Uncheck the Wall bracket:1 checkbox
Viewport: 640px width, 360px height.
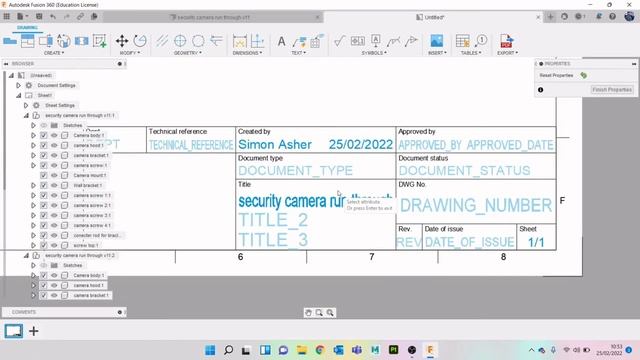pyautogui.click(x=44, y=185)
